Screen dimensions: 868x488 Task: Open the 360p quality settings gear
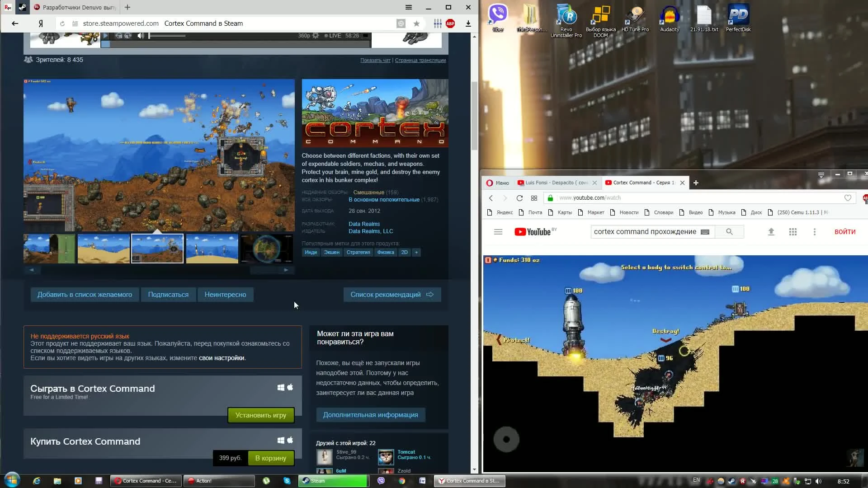point(316,36)
